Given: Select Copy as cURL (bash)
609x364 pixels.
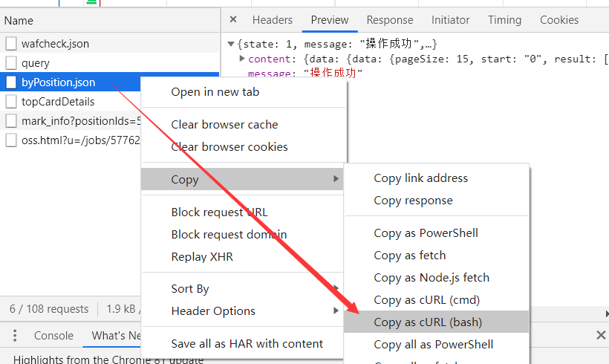Looking at the screenshot, I should point(428,322).
